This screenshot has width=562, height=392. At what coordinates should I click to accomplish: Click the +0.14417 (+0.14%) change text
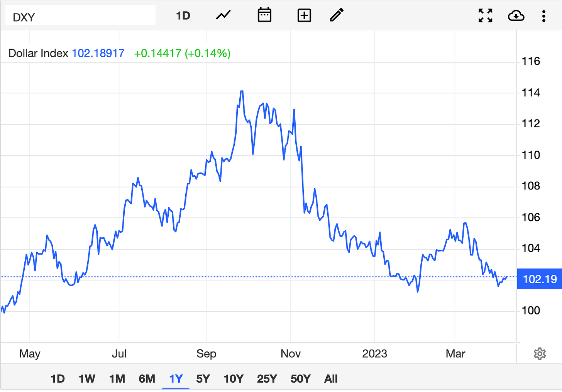coord(182,53)
